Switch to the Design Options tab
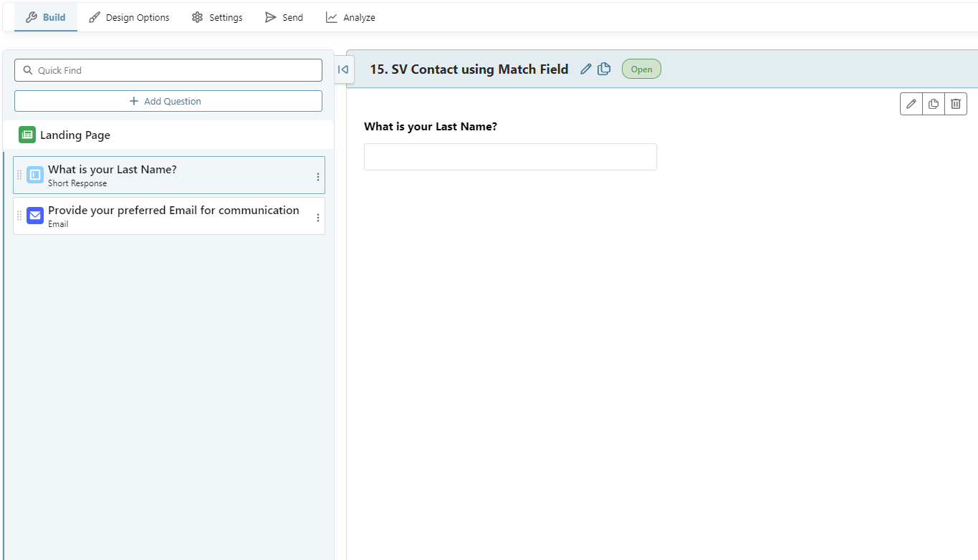 coord(129,17)
